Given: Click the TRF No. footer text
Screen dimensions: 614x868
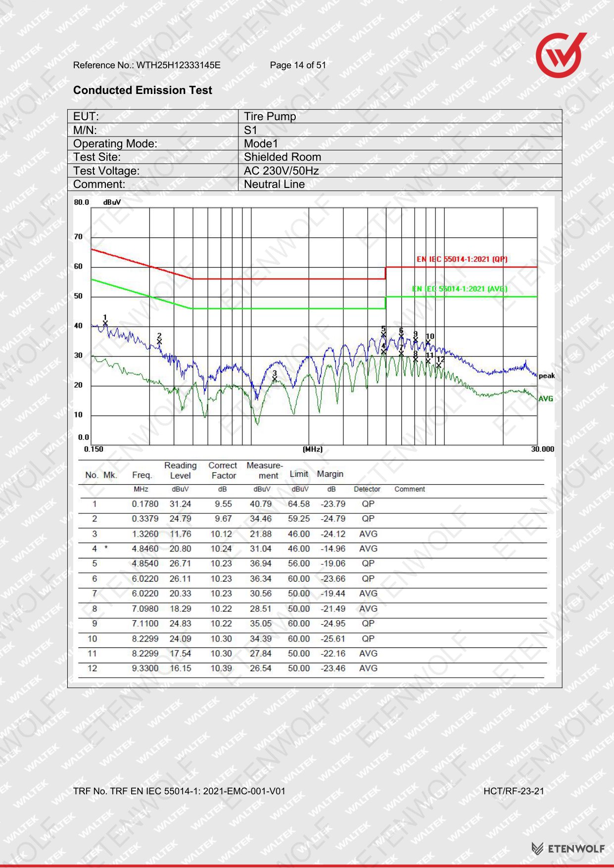Looking at the screenshot, I should [x=179, y=791].
